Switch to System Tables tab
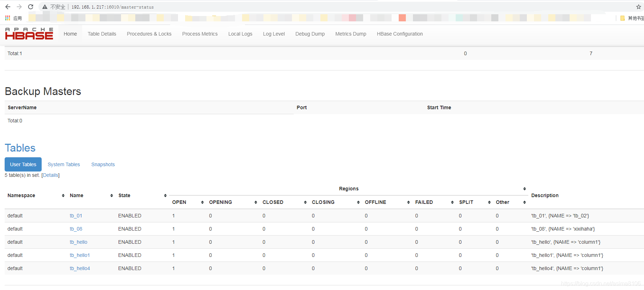 [64, 164]
